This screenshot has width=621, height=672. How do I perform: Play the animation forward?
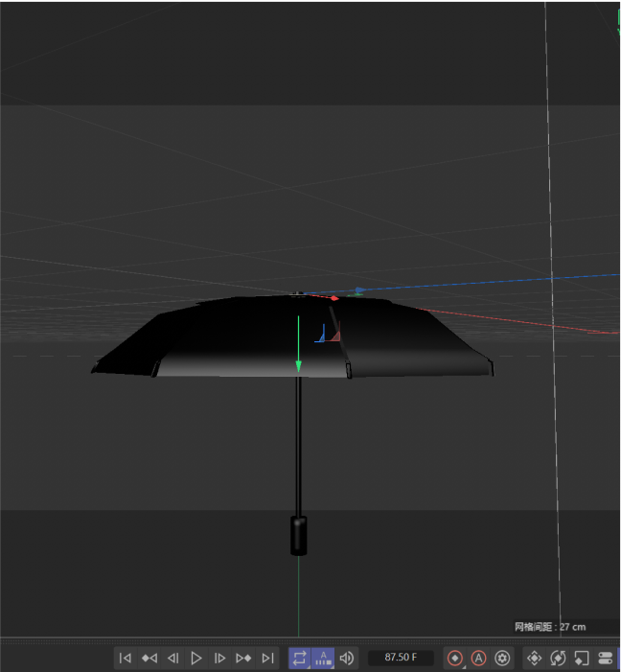[x=196, y=658]
